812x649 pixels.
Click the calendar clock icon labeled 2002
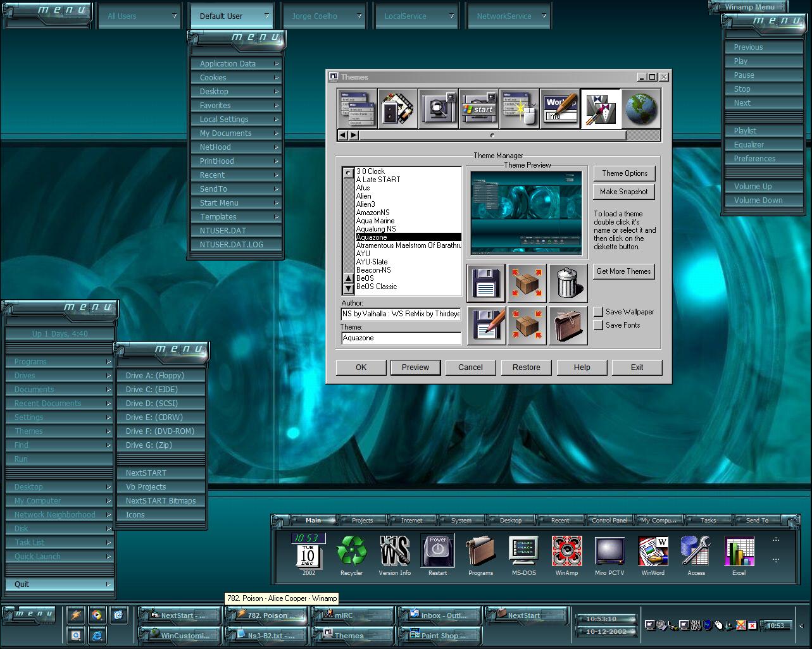point(308,555)
